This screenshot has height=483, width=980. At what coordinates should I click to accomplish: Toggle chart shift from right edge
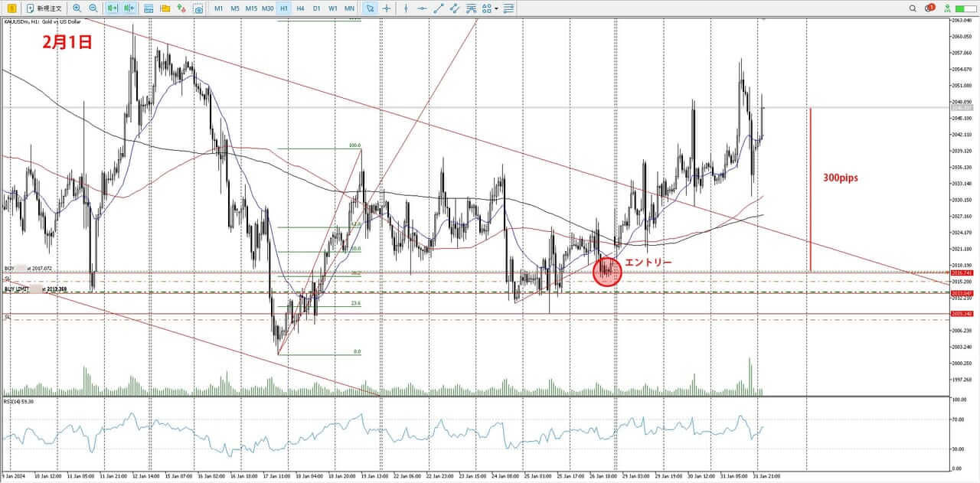pos(129,8)
